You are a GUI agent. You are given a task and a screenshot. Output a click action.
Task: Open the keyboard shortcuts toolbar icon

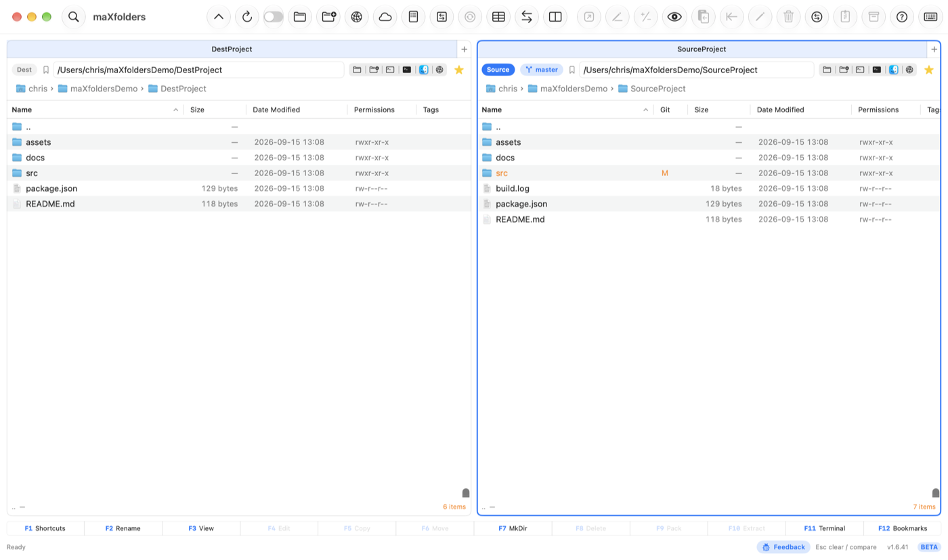(930, 17)
